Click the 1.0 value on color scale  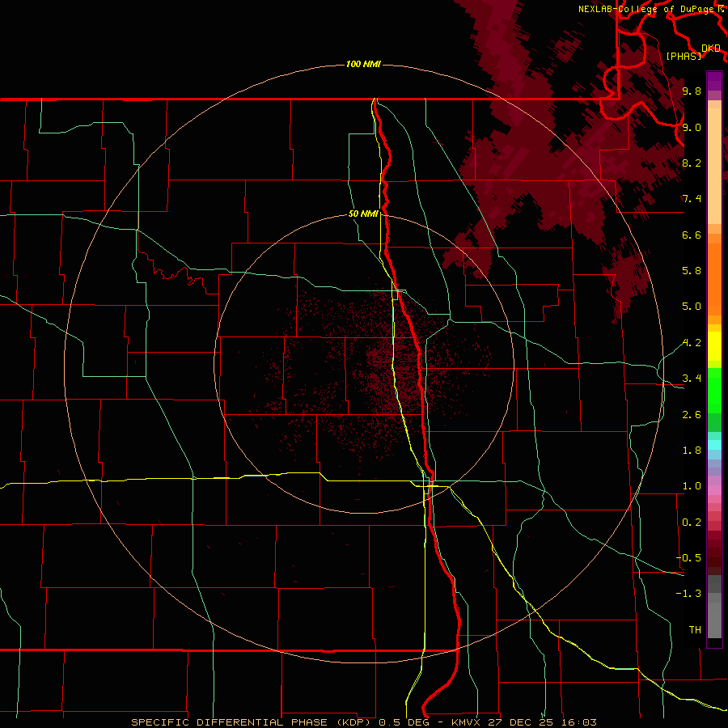[692, 486]
